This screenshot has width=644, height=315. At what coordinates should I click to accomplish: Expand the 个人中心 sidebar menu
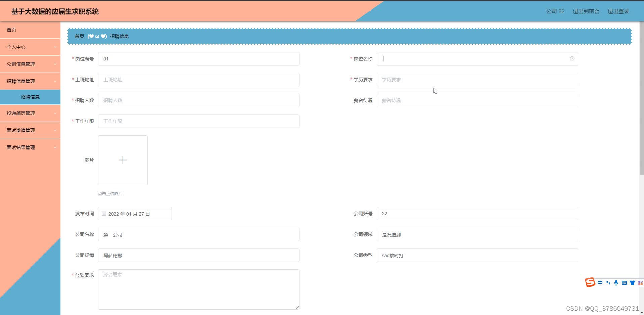30,47
